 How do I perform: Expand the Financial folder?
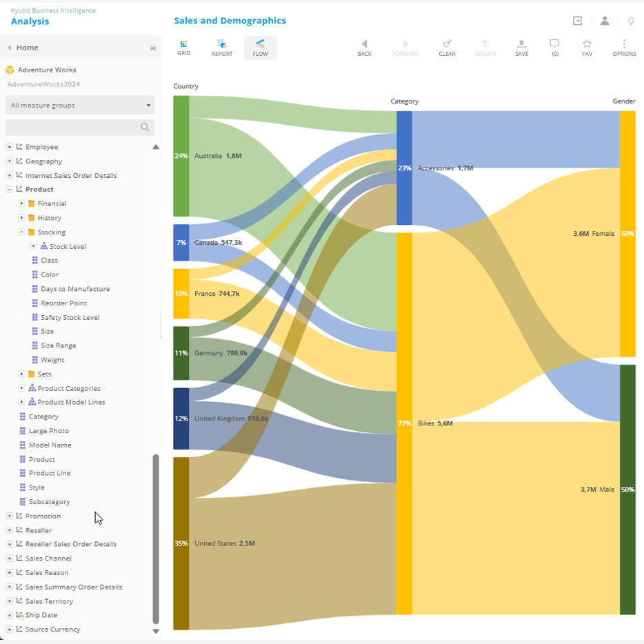(x=22, y=203)
